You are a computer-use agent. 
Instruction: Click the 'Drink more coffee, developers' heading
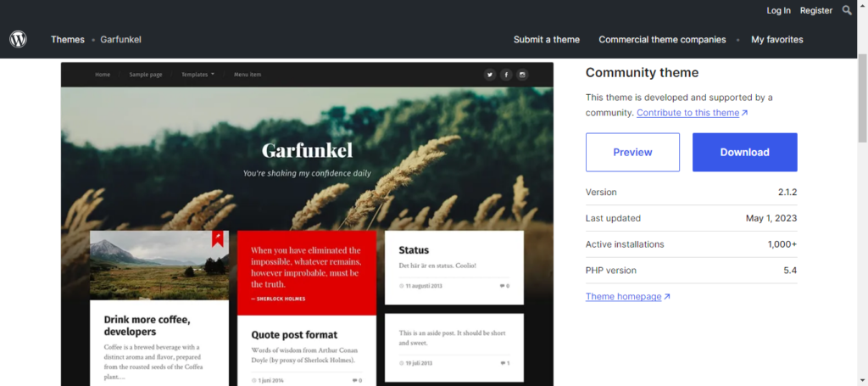147,326
